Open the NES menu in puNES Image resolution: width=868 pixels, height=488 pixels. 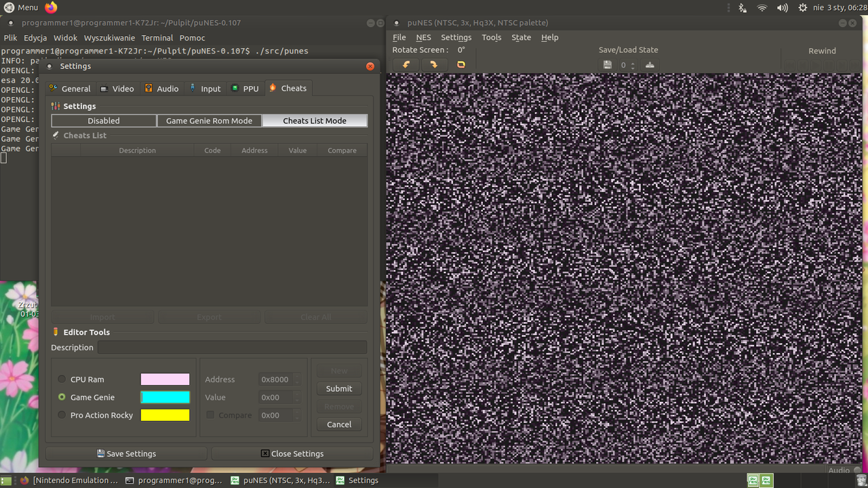tap(424, 37)
